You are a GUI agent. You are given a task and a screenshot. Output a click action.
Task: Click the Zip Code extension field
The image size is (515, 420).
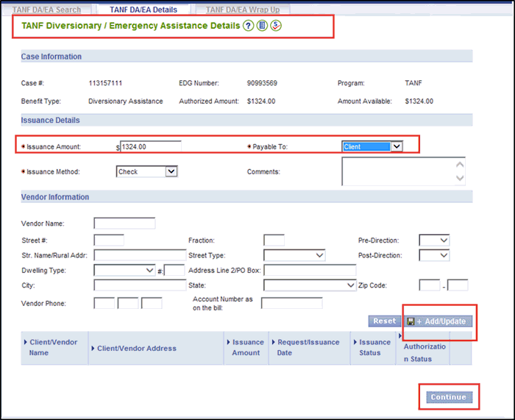point(458,285)
